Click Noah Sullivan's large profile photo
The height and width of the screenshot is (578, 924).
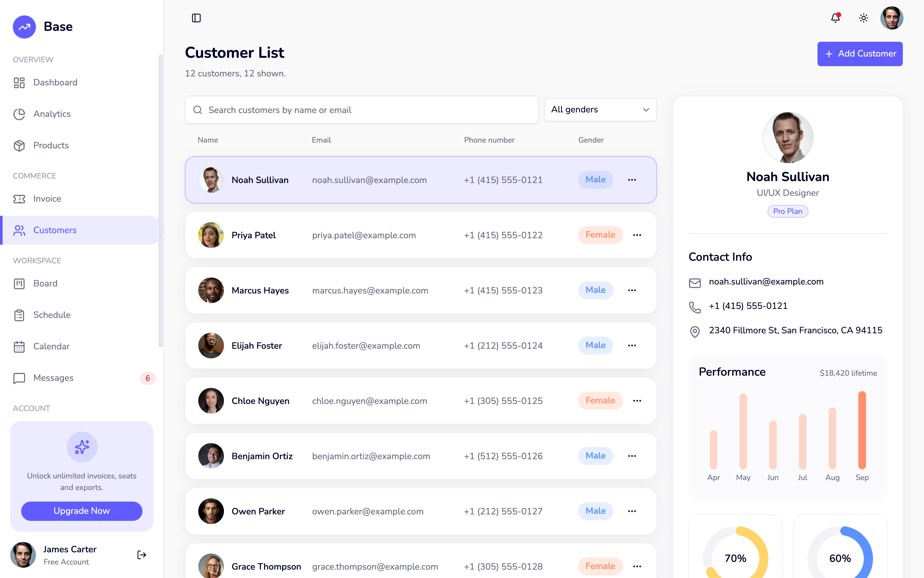(x=788, y=138)
